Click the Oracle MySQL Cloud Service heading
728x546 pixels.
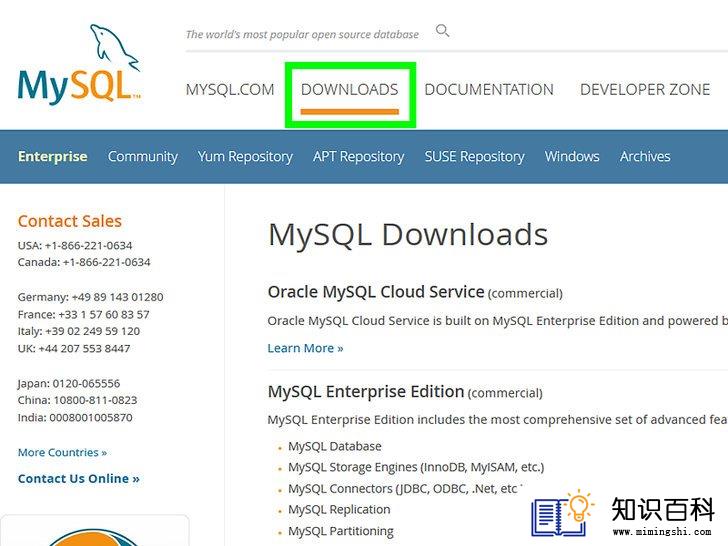click(376, 292)
